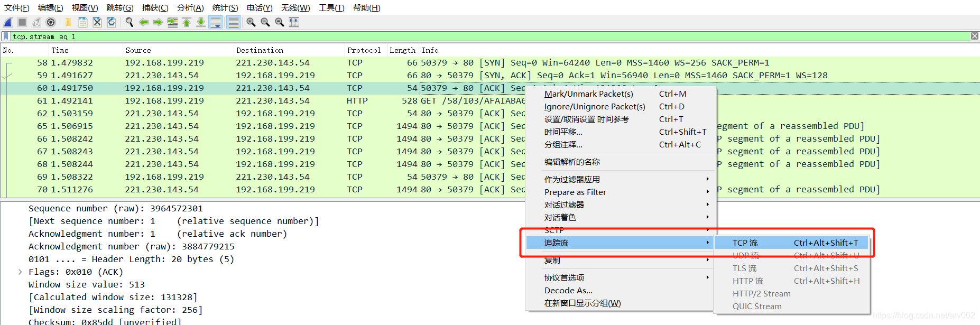Clear the display filter with the X
The image size is (980, 325).
(974, 36)
